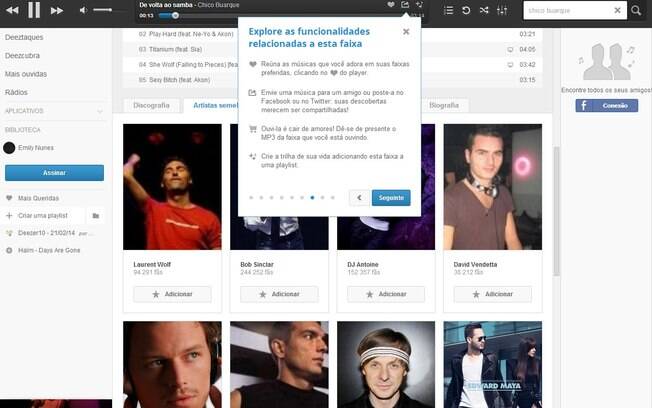Open Deeztaques in sidebar
Image resolution: width=652 pixels, height=408 pixels.
[x=24, y=37]
